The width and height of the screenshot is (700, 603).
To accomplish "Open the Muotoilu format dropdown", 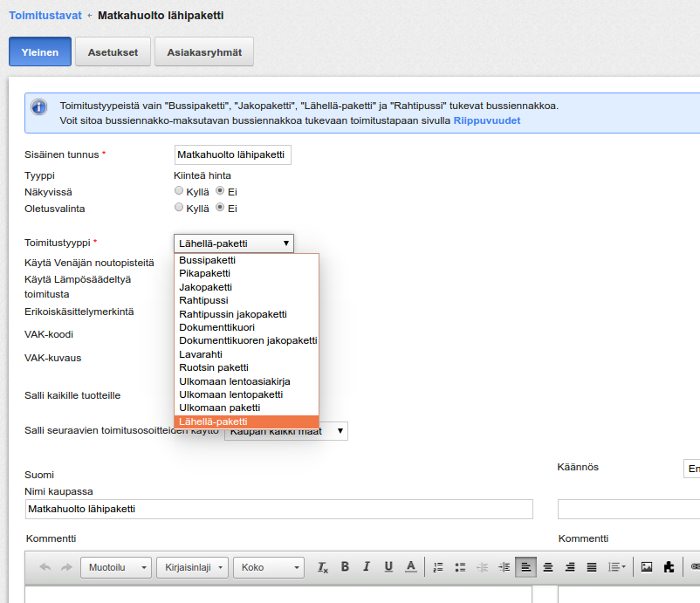I will click(116, 568).
